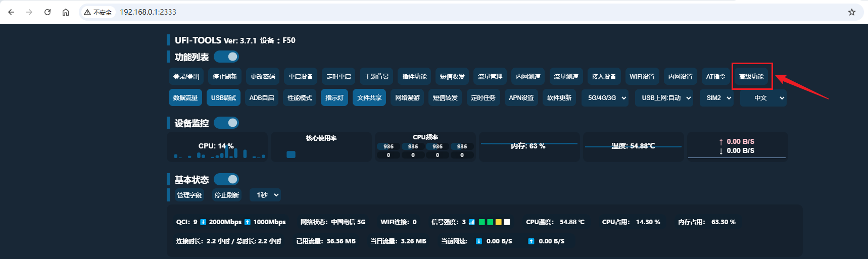Image resolution: width=868 pixels, height=259 pixels.
Task: Click the signal strength bars icon
Action: click(x=471, y=222)
